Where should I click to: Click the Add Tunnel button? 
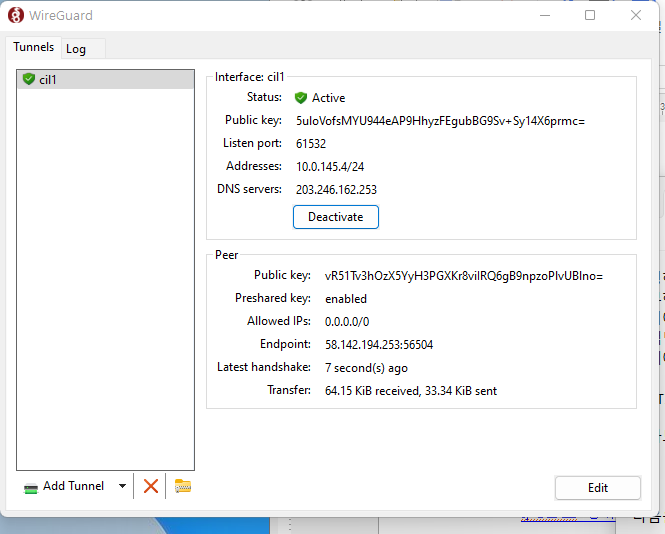tap(64, 486)
